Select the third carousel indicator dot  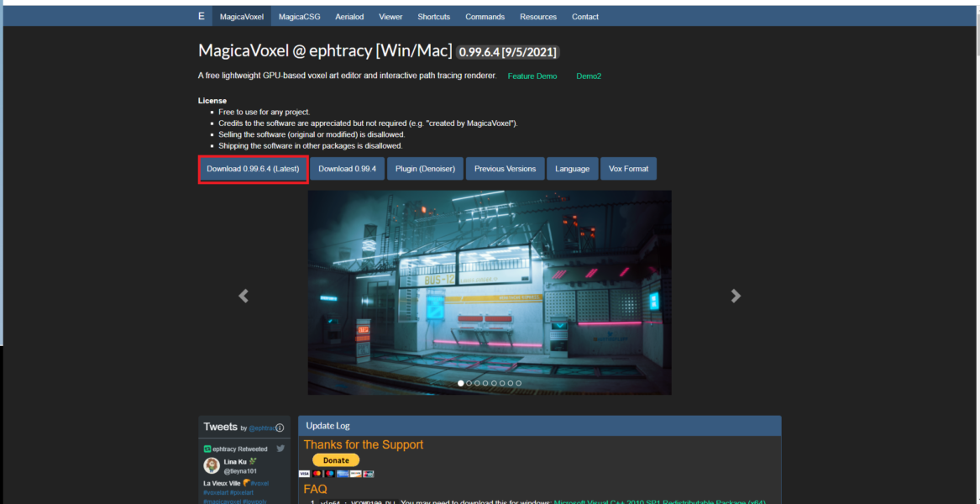478,383
